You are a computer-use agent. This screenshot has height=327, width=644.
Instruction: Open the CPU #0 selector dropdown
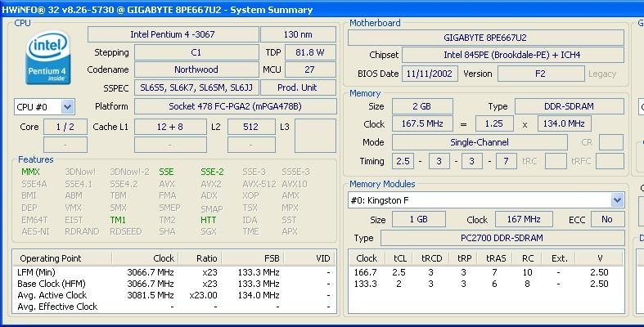(x=67, y=107)
